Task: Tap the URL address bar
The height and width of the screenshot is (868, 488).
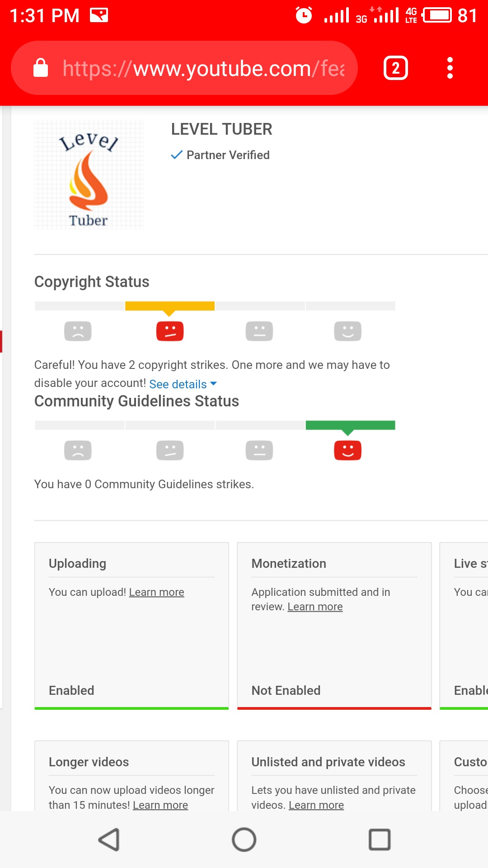Action: click(x=184, y=68)
